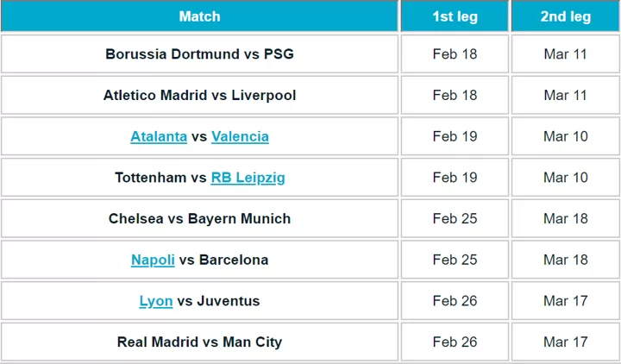Click Feb 18 date for Dortmund match
Screen dimensions: 621x364
pos(455,53)
